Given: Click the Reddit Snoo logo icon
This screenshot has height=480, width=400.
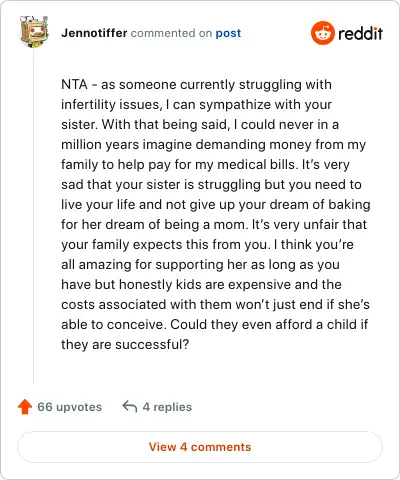Looking at the screenshot, I should coord(322,33).
